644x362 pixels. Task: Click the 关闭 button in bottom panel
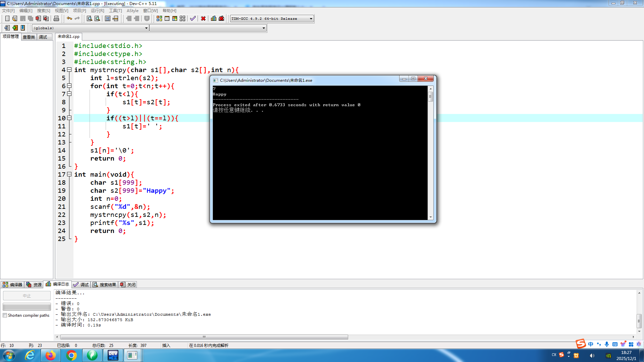(128, 285)
